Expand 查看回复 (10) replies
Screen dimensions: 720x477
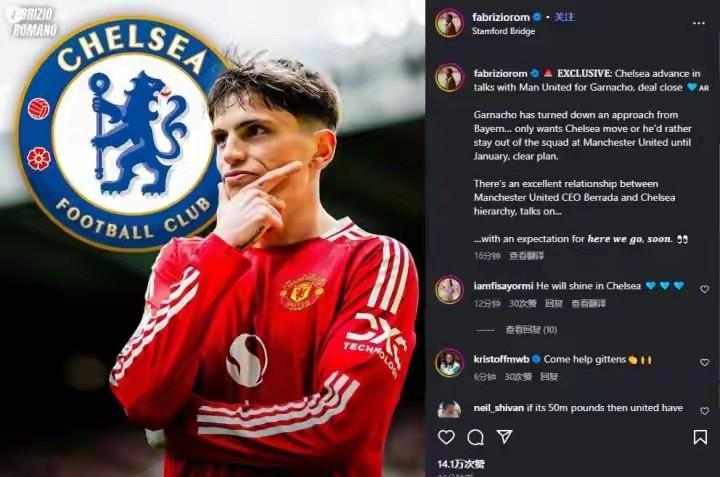[531, 329]
